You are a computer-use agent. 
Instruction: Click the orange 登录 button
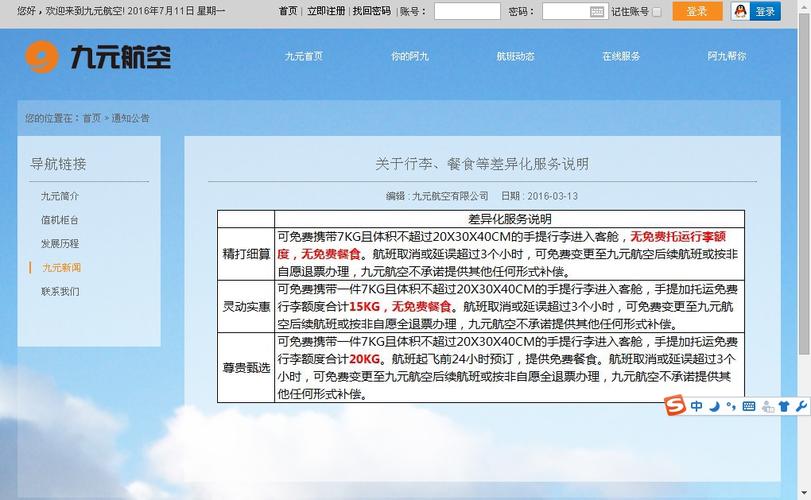[x=697, y=11]
